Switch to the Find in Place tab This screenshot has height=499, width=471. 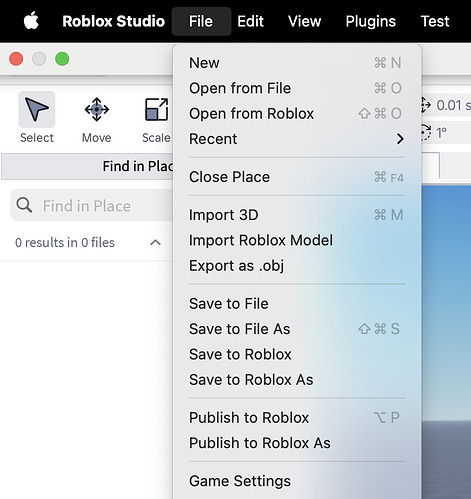[87, 166]
